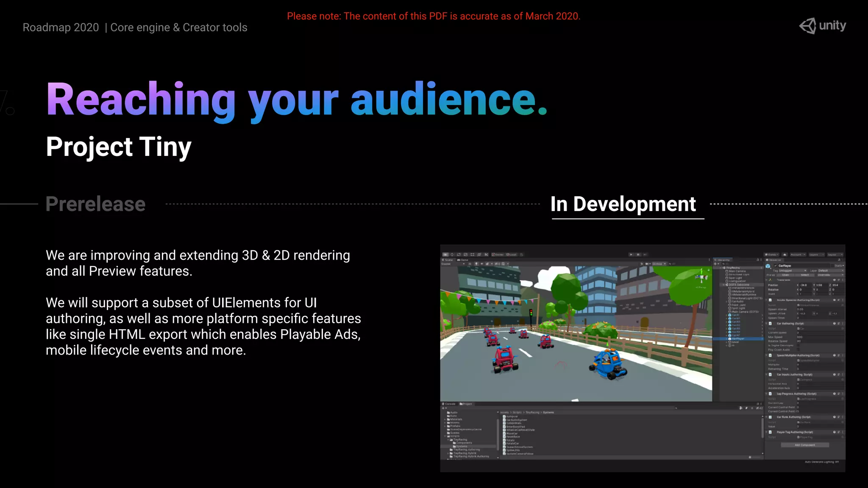Open Lap Progress Authoring preset settings icon

(x=838, y=394)
